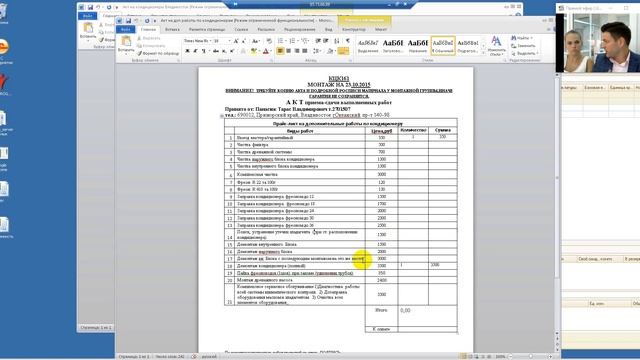Screen dimensions: 640x360
Task: Apply the Название style from gallery
Action: [x=418, y=45]
